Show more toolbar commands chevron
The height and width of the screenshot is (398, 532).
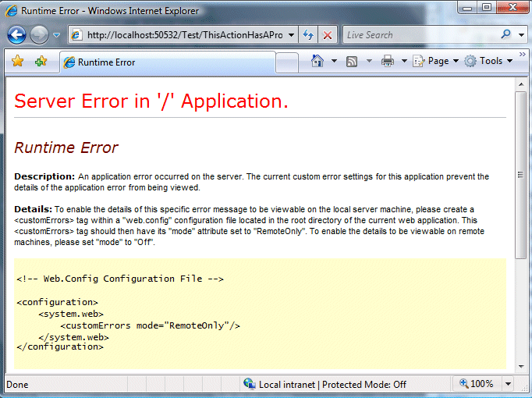click(x=523, y=55)
